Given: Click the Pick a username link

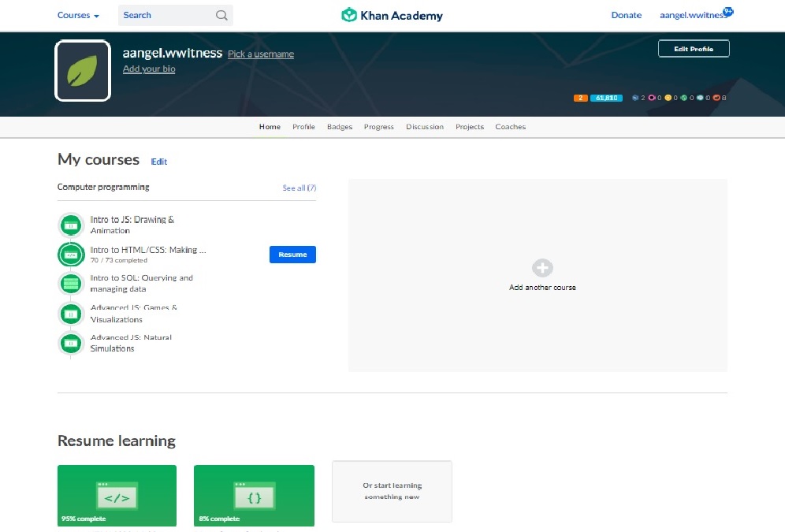Looking at the screenshot, I should [x=261, y=54].
